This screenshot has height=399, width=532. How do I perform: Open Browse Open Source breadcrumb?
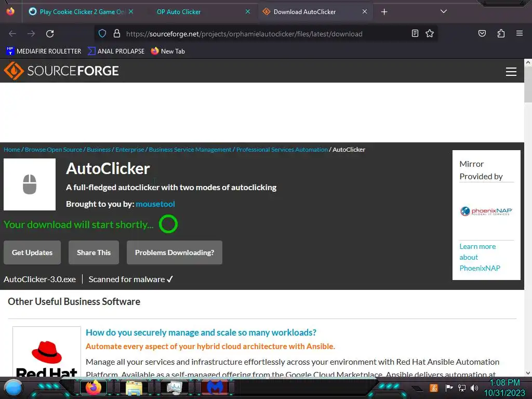[54, 150]
